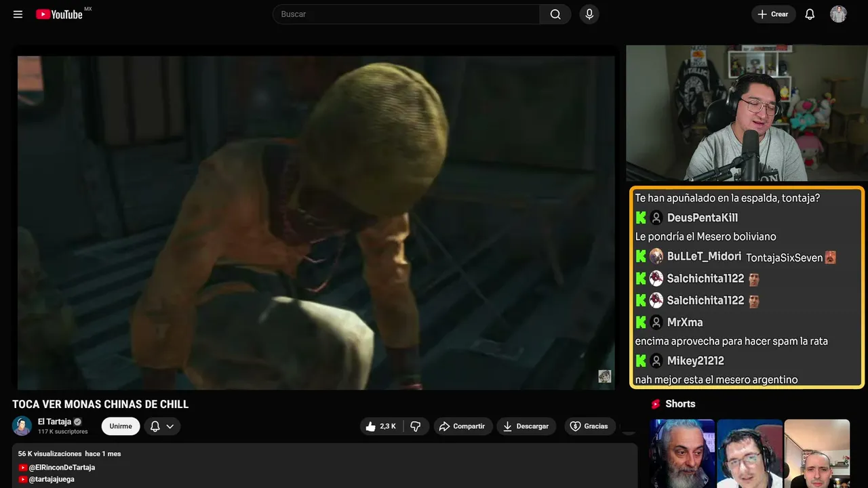This screenshot has width=868, height=488.
Task: Click the username Mikey21212 in chat
Action: (x=696, y=361)
